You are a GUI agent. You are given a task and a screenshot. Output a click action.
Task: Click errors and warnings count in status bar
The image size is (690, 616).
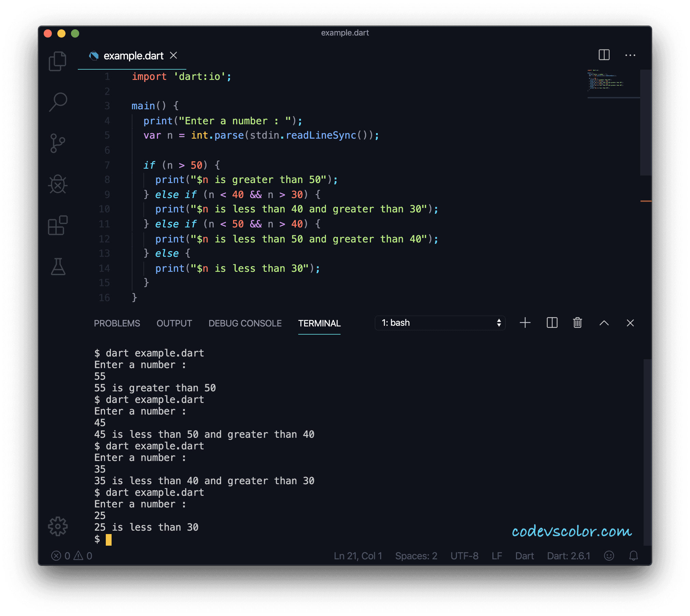(x=72, y=556)
